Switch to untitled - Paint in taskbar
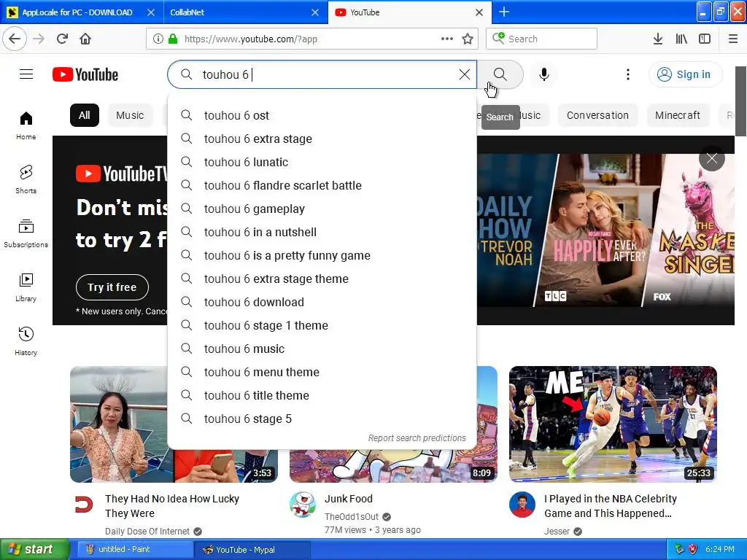Screen dimensions: 747x560 (133, 550)
